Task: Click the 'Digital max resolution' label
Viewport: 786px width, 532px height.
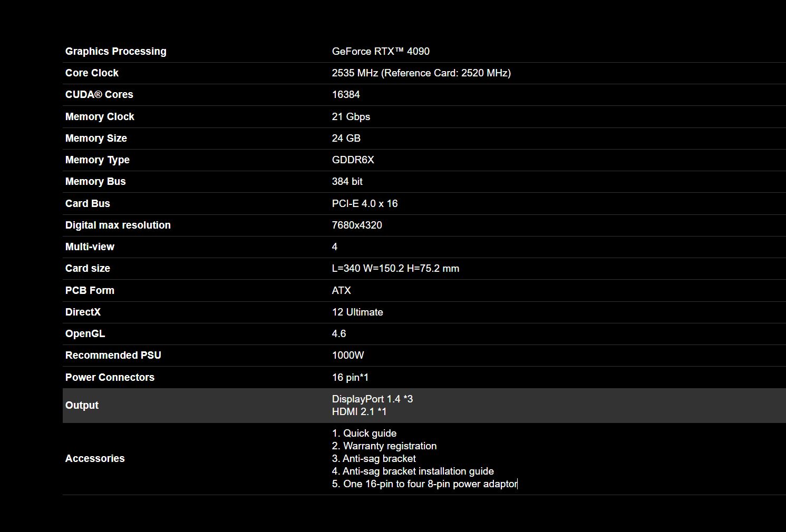Action: tap(118, 225)
